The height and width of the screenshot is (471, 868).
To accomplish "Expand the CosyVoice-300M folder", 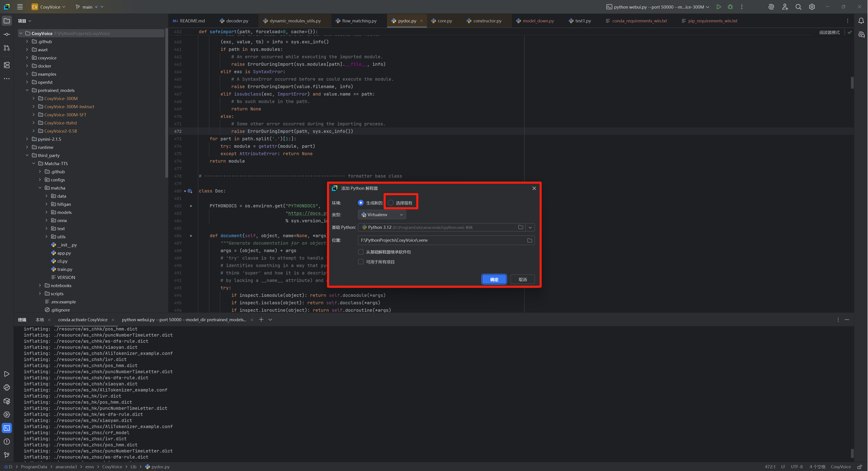I will (34, 98).
